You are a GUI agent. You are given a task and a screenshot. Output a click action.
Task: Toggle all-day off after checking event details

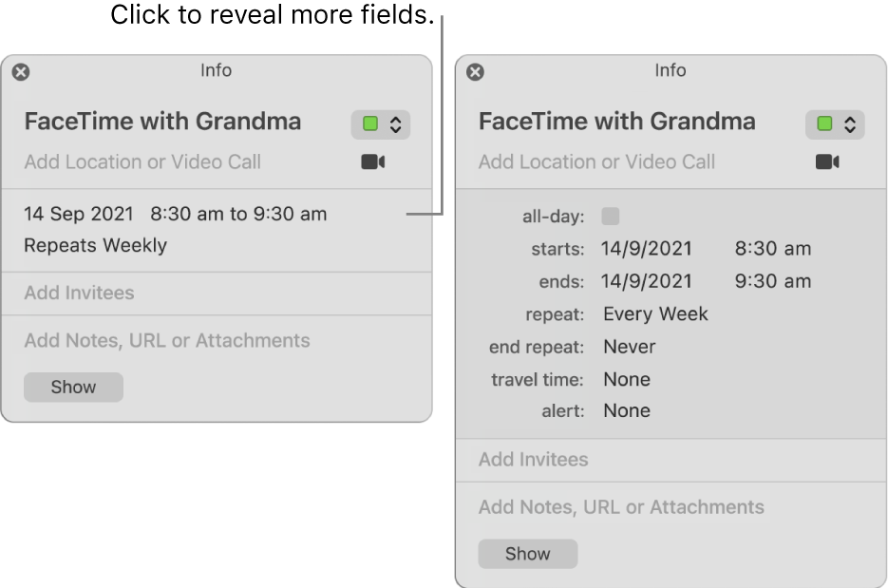(x=609, y=216)
